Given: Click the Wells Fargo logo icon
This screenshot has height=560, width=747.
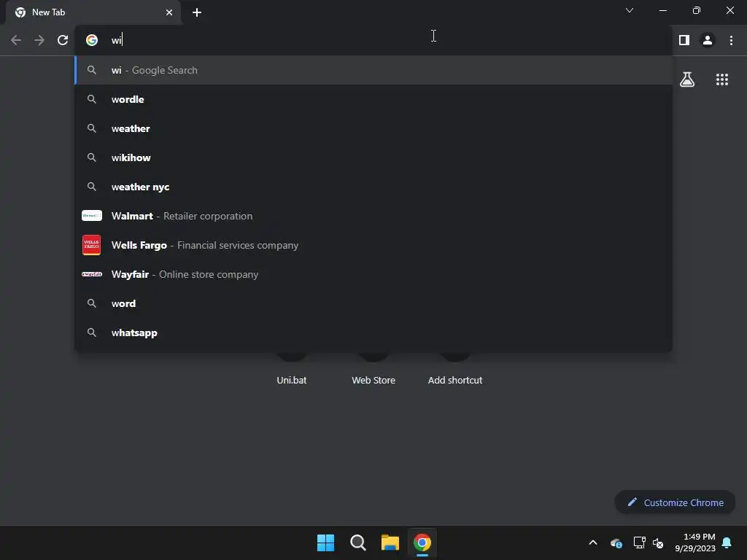Looking at the screenshot, I should click(91, 245).
